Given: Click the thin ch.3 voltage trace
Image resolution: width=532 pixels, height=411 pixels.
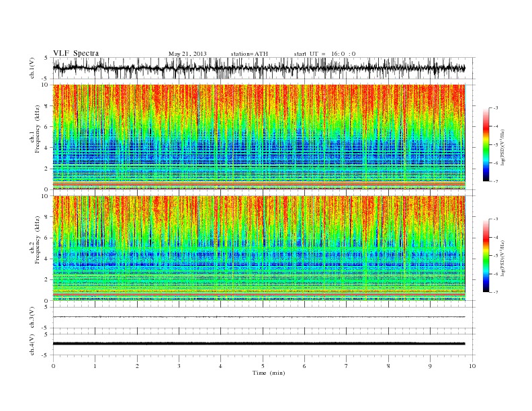Looking at the screenshot, I should [259, 317].
